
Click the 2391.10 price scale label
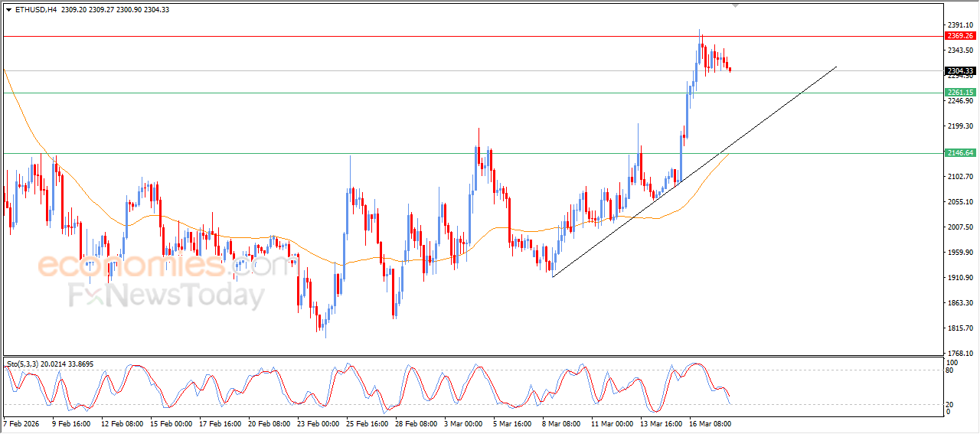pyautogui.click(x=959, y=24)
